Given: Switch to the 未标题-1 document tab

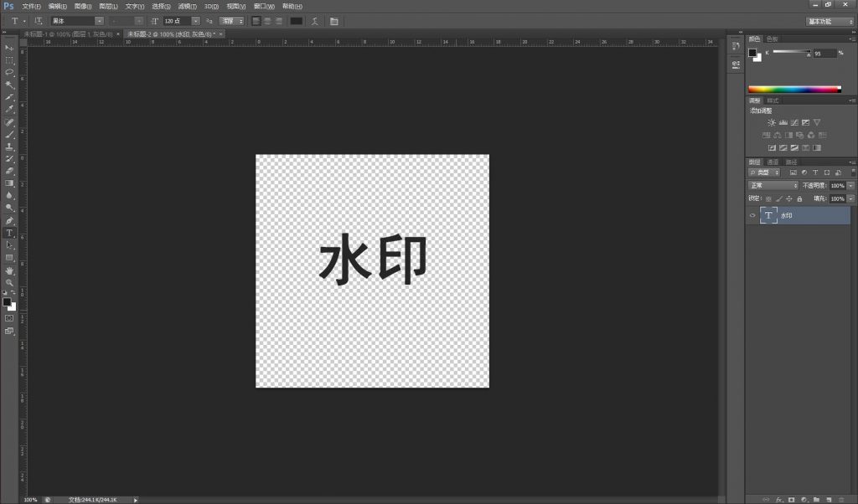Looking at the screenshot, I should coord(68,33).
